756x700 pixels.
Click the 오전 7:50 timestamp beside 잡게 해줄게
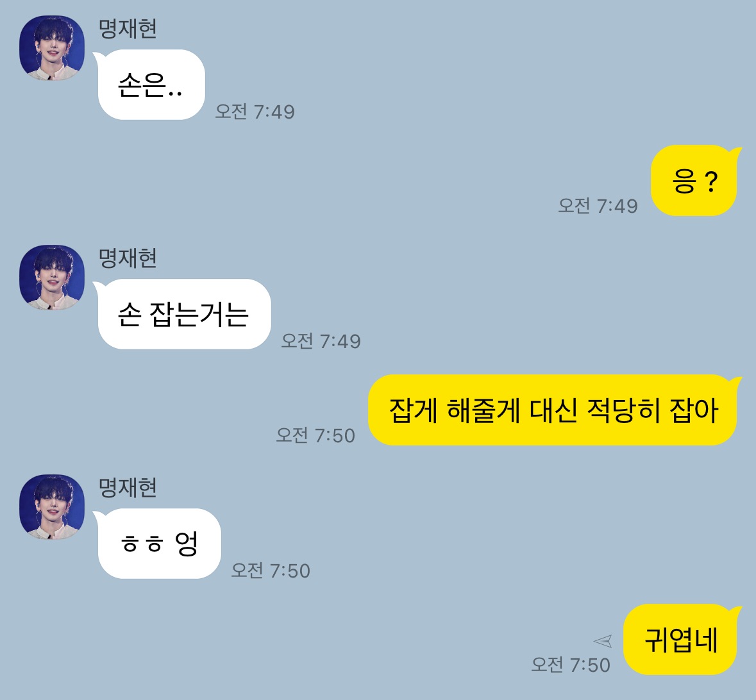click(315, 435)
